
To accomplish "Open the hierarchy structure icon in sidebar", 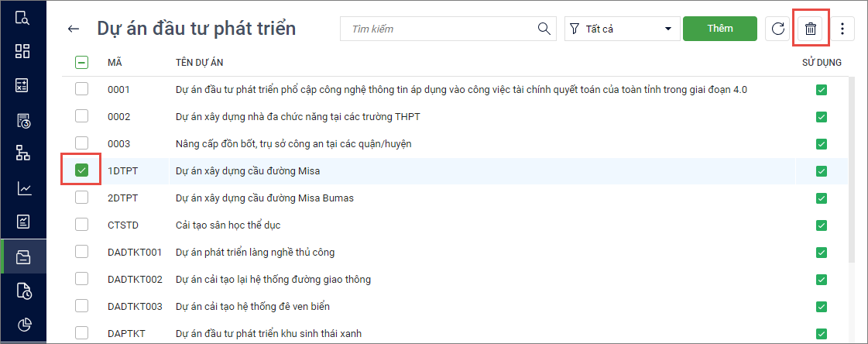I will (x=22, y=153).
